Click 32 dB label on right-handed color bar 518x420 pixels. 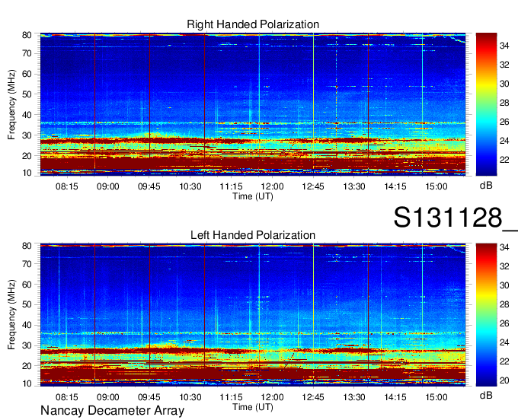click(x=504, y=65)
